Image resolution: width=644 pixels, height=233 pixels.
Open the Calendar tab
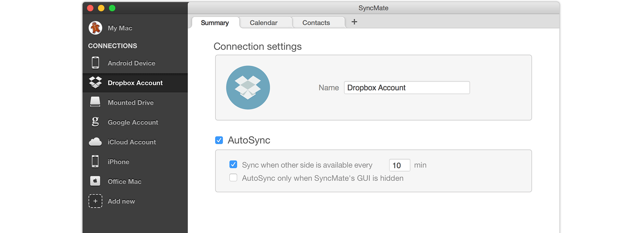pos(264,23)
